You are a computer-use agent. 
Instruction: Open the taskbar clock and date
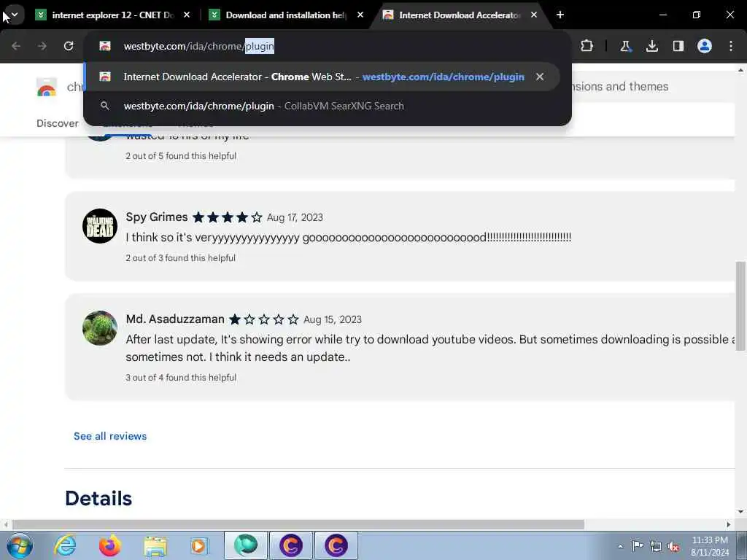click(x=710, y=546)
